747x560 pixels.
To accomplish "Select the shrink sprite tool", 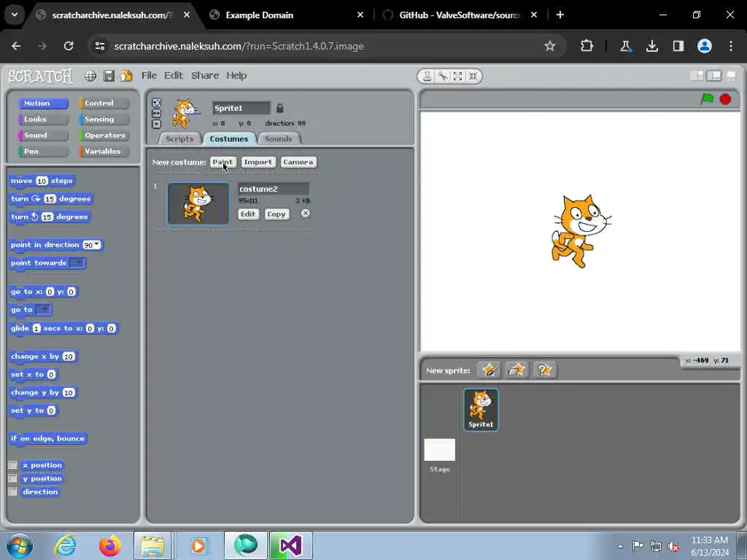I will click(x=473, y=76).
